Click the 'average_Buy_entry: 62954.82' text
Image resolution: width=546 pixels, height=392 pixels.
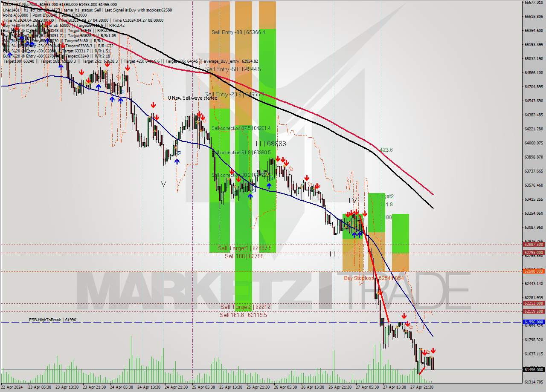[231, 61]
